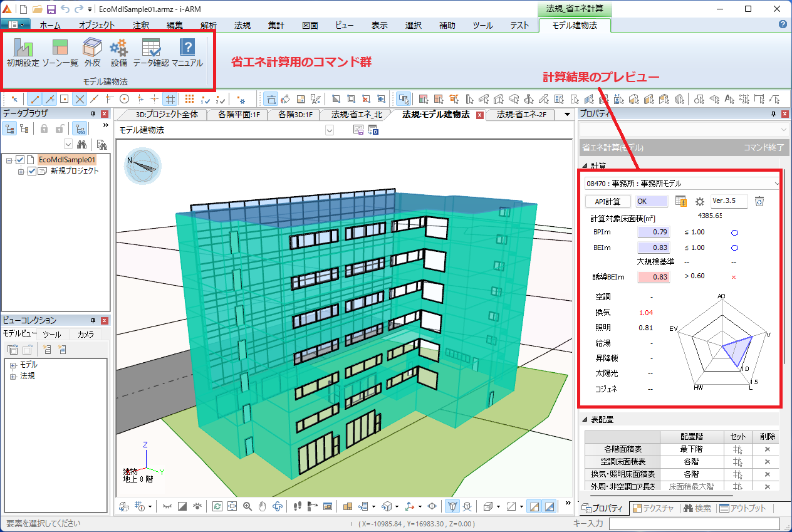Expand the モデル node in view collection

tap(13, 365)
